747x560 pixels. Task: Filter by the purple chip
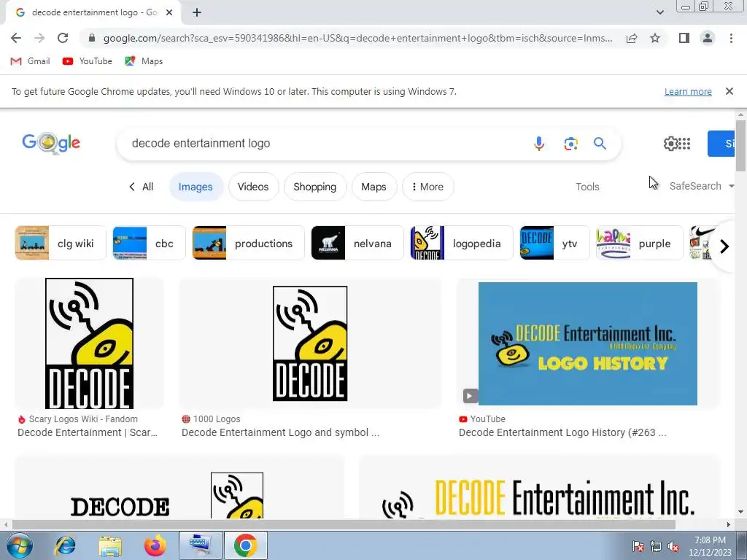coord(639,244)
